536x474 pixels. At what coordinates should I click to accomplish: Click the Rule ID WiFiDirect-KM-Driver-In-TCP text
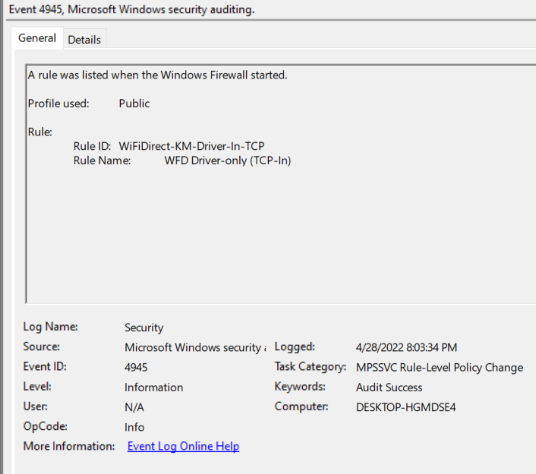click(191, 146)
